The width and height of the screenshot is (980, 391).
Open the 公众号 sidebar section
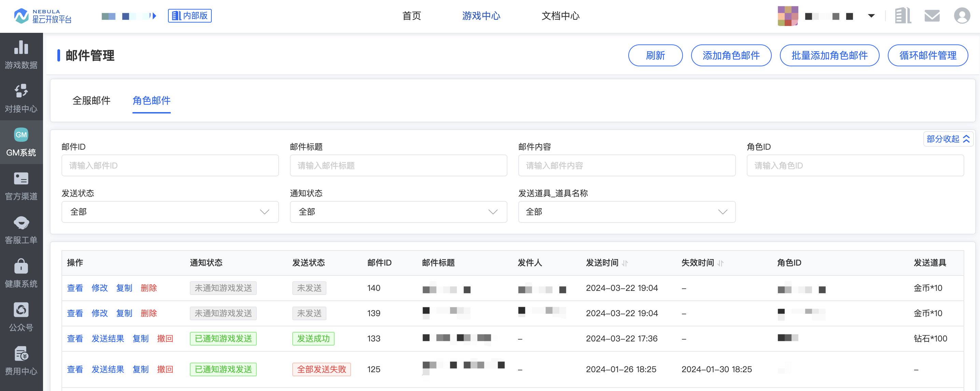(x=21, y=317)
